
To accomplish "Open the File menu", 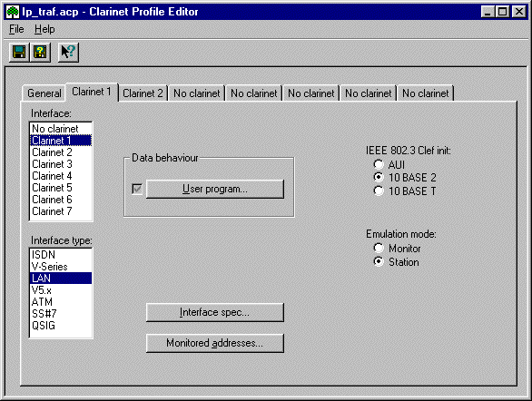I will [16, 29].
